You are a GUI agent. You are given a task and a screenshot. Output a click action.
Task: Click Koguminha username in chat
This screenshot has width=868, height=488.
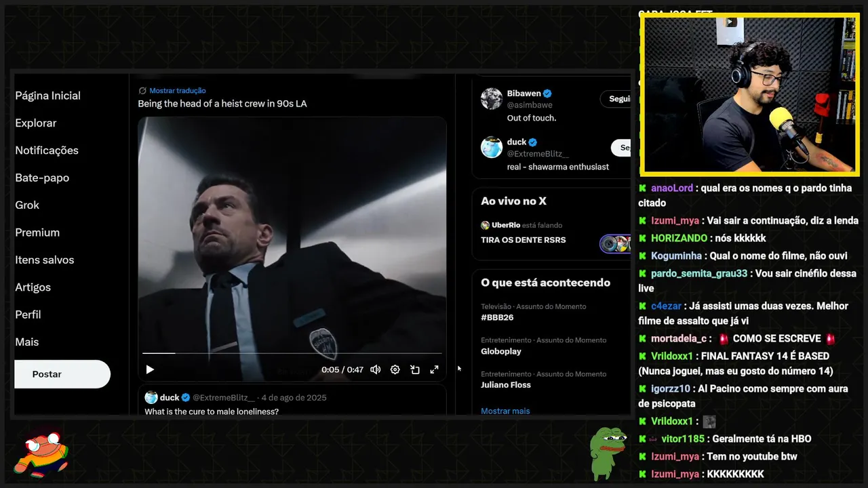point(676,256)
